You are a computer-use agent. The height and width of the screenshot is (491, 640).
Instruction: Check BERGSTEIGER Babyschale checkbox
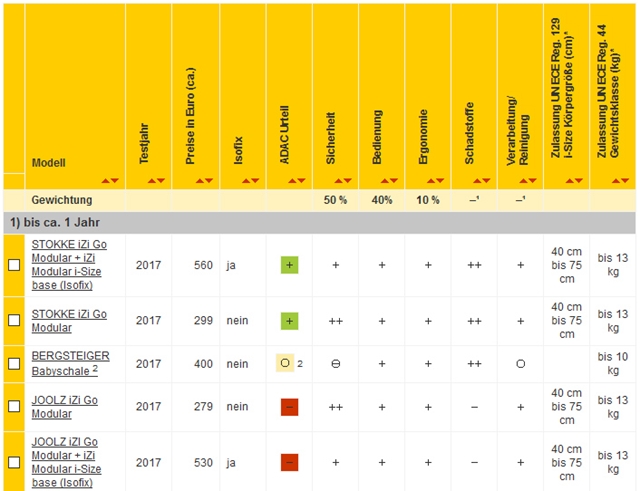pos(14,363)
